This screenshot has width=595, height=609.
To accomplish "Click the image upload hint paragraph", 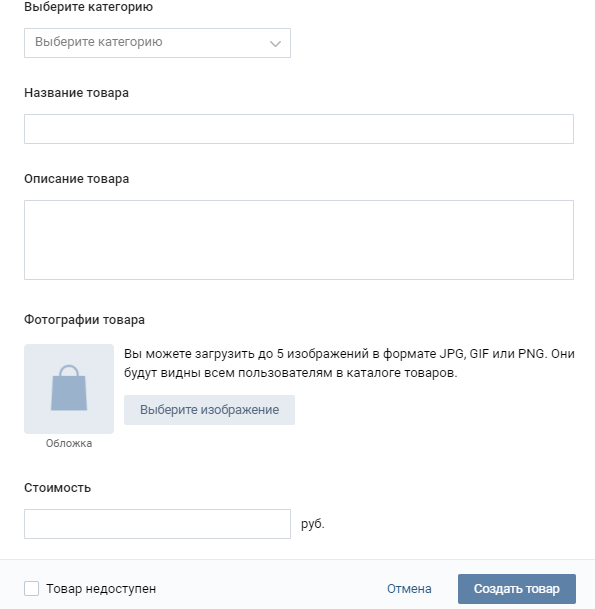I will (x=349, y=363).
